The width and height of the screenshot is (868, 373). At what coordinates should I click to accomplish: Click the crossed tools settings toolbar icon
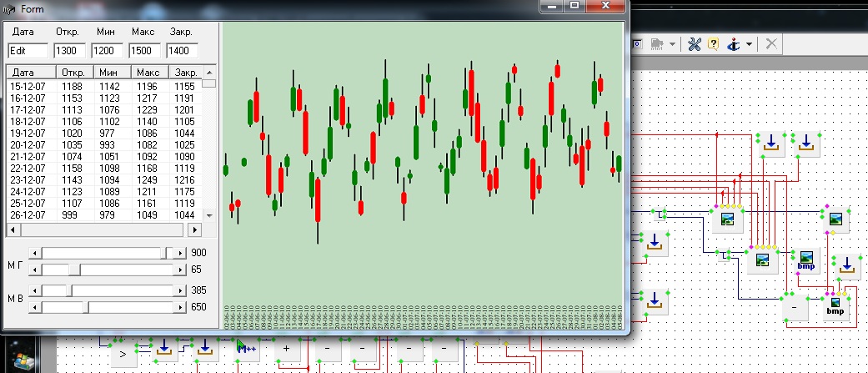coord(694,44)
